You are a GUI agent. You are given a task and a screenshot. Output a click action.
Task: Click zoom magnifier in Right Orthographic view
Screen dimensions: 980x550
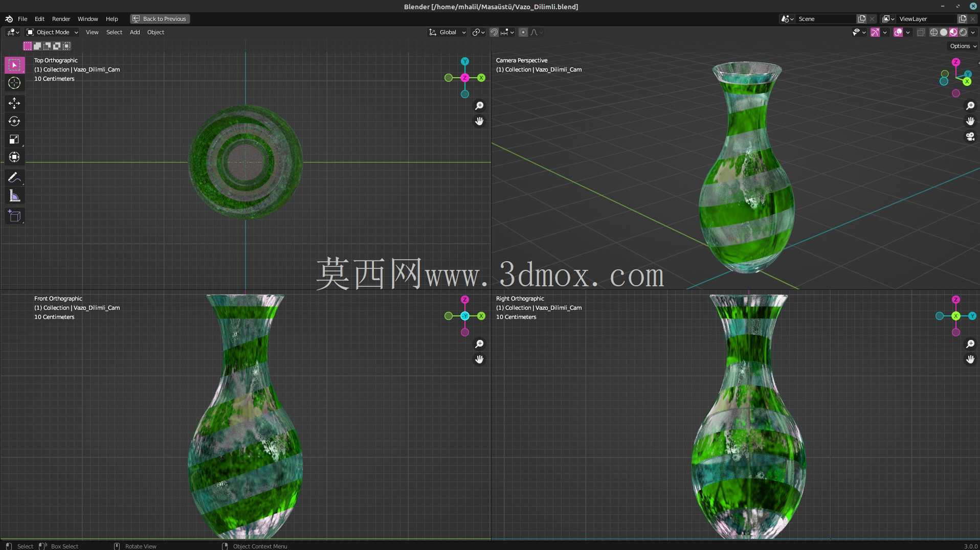click(x=970, y=344)
